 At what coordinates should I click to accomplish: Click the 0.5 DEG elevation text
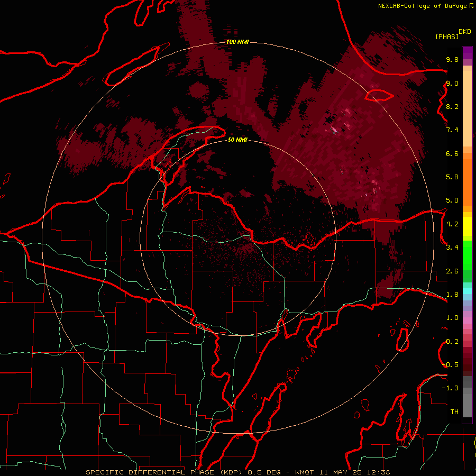[x=263, y=472]
